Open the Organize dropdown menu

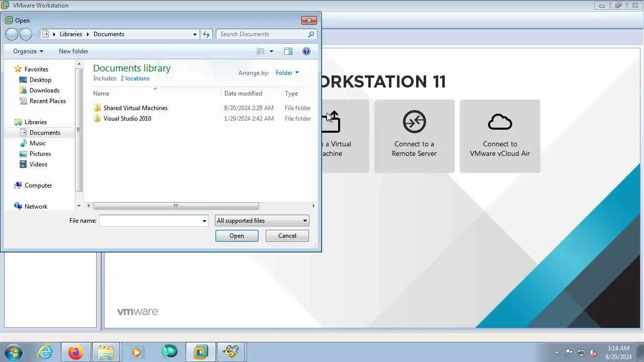[28, 51]
